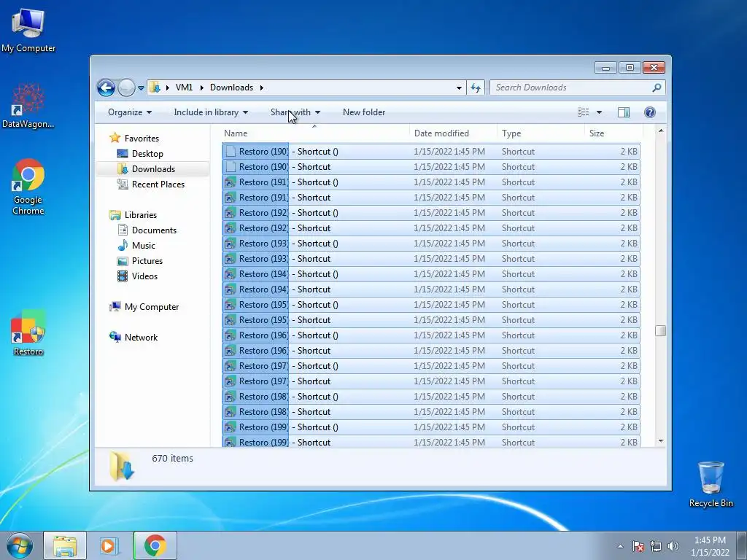
Task: Expand the arrow after Downloads breadcrumb
Action: point(262,87)
